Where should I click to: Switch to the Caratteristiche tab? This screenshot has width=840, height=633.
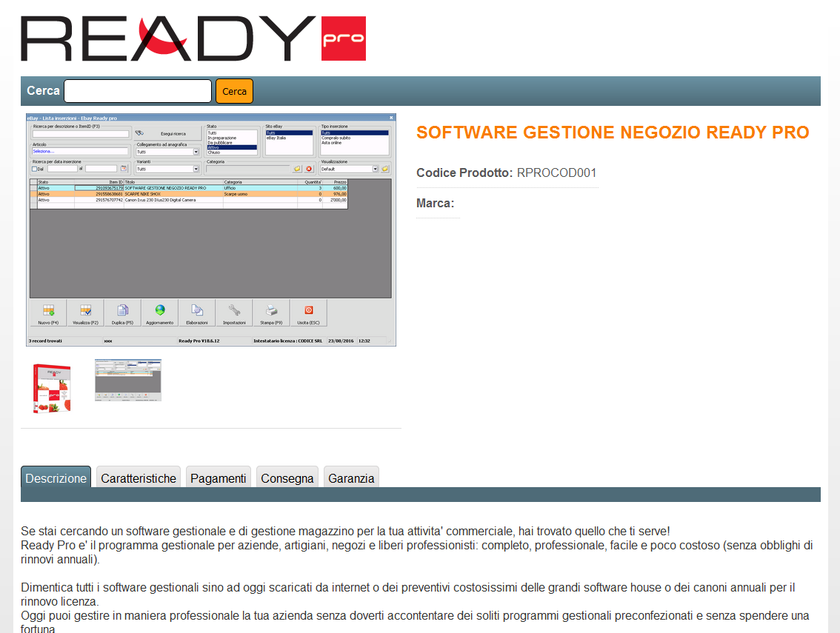[139, 478]
